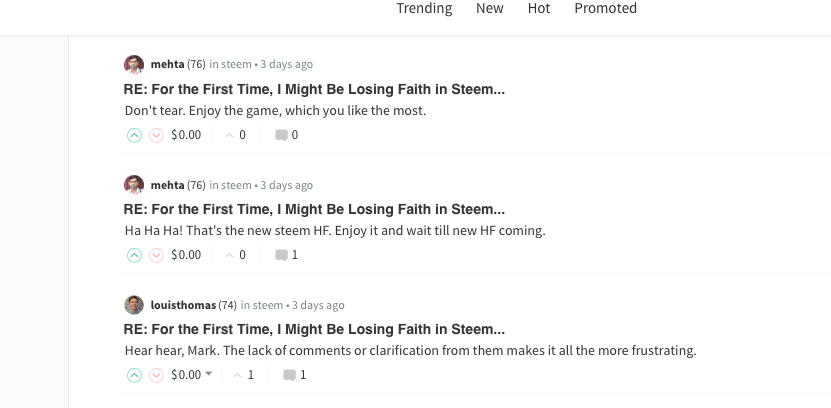Show voters list on the "Don't tear" comment
Viewport: 831px width, 408px height.
236,135
